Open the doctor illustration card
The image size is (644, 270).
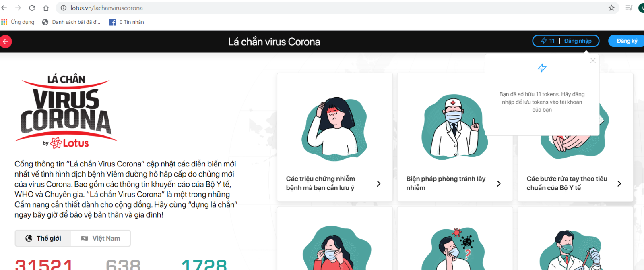pos(455,137)
